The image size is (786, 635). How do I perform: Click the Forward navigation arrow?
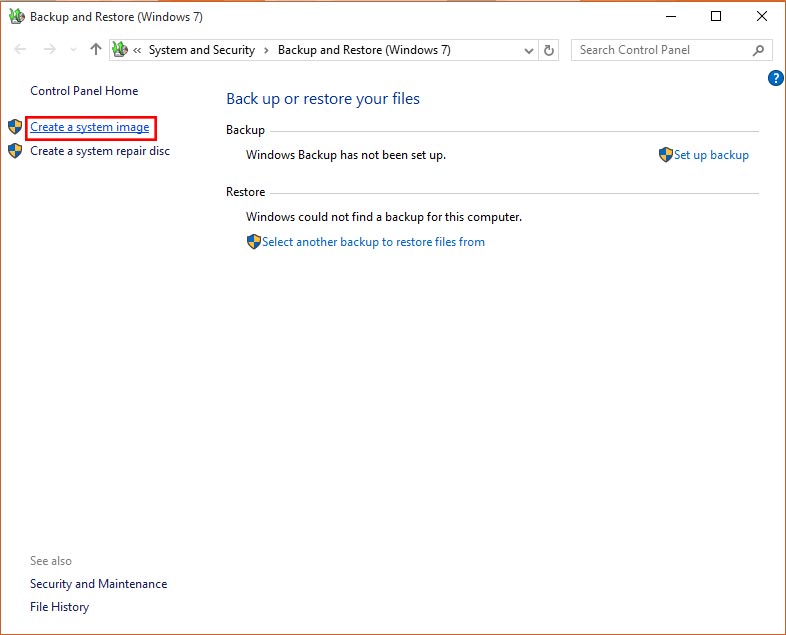(x=48, y=50)
